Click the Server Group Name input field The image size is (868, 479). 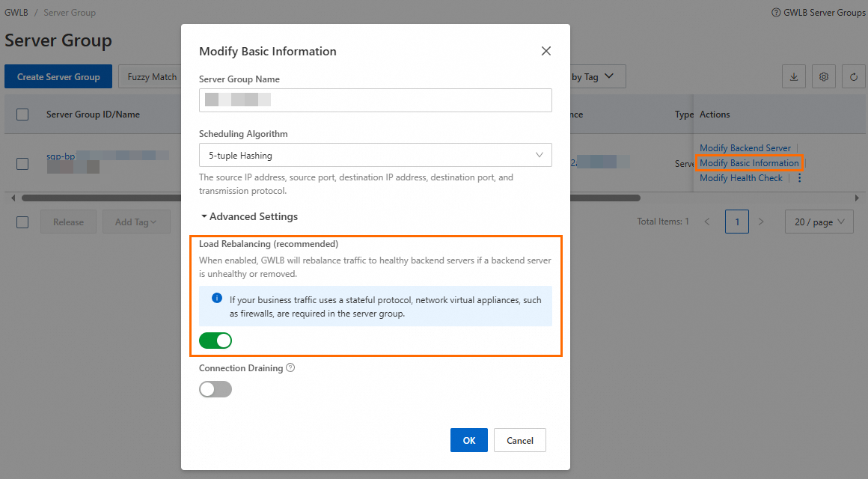(375, 100)
